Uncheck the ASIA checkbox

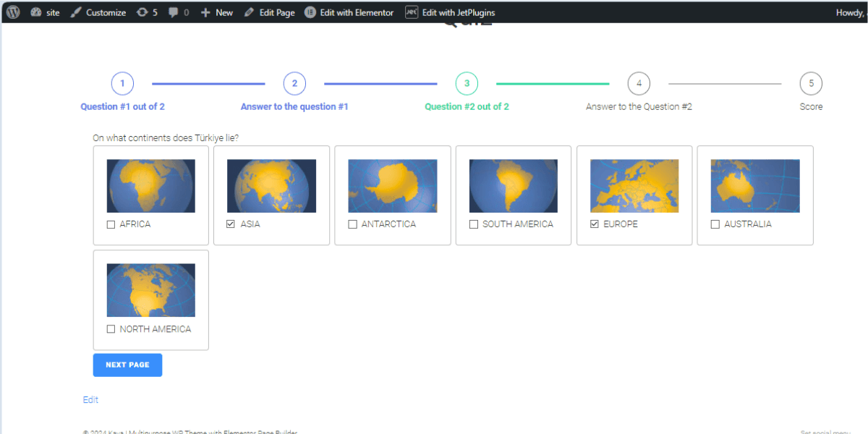[231, 225]
